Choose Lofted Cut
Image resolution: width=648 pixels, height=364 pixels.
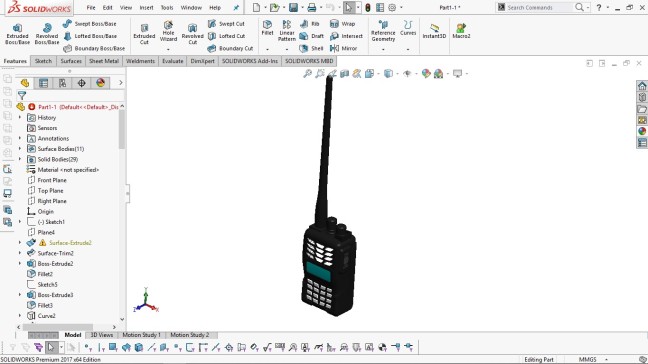pyautogui.click(x=226, y=36)
